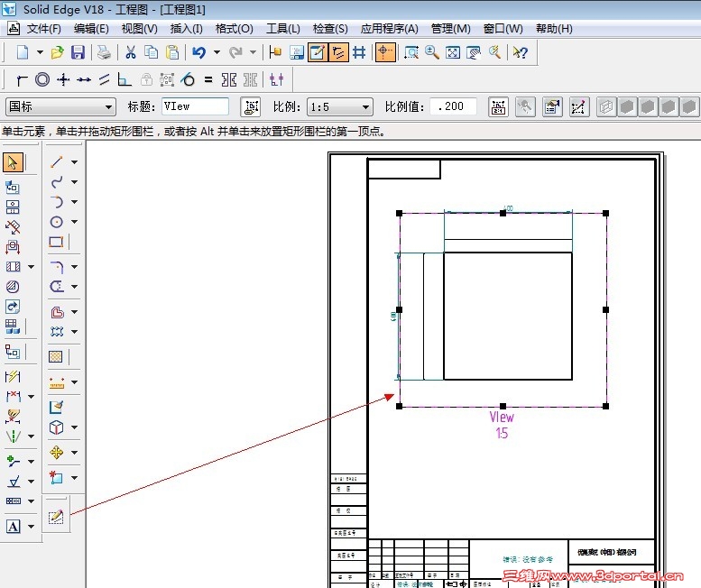The height and width of the screenshot is (588, 701).
Task: Select the Tangent relationship icon
Action: click(x=188, y=80)
